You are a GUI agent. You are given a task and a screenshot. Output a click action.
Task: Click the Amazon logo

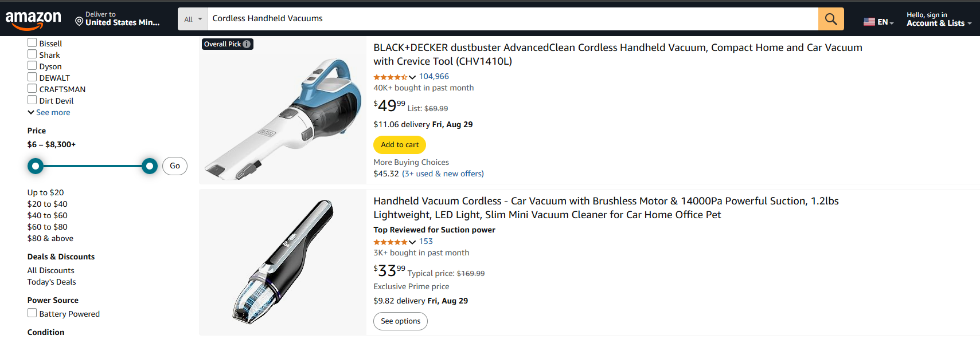33,19
